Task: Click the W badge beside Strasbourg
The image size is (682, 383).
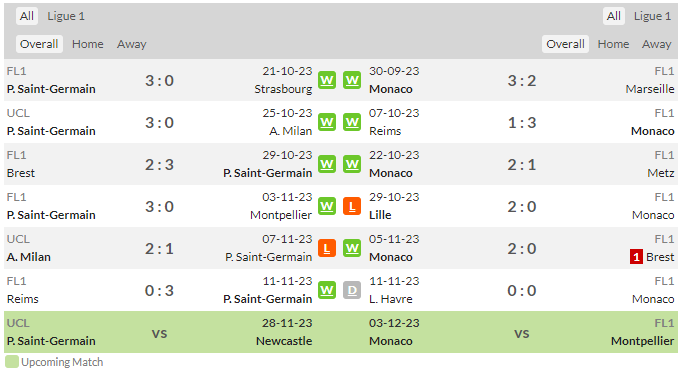Action: (327, 80)
